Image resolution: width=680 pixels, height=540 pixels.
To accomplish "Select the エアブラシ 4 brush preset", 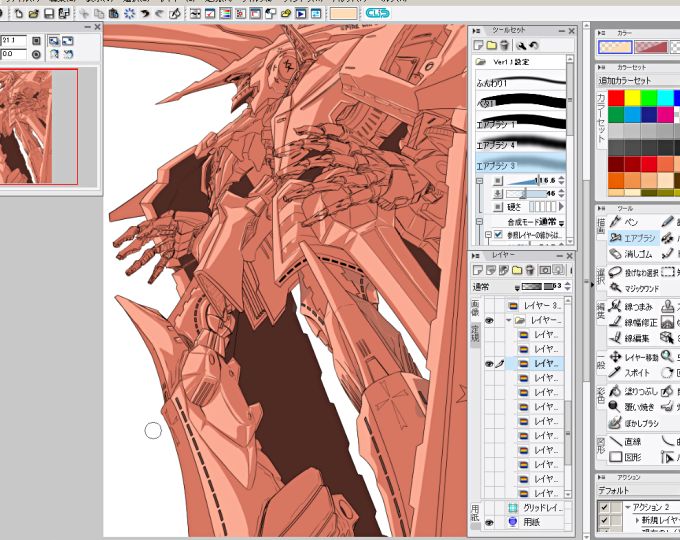I will (521, 144).
